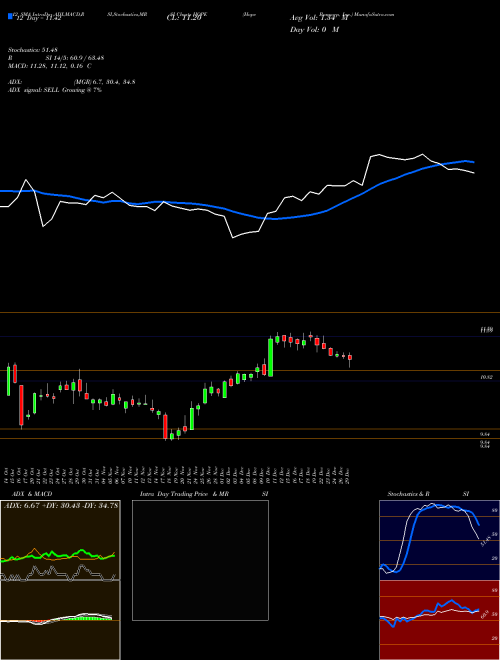Click the white price line peak in the upper chart
Screen dimensions: 500x660
423,154
